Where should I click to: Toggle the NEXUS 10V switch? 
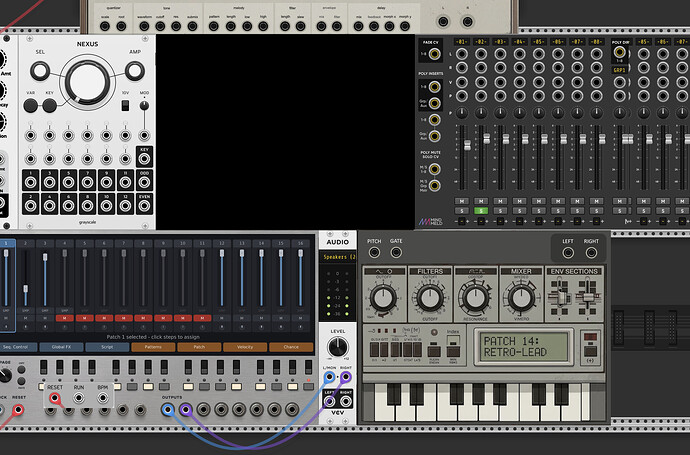point(125,106)
